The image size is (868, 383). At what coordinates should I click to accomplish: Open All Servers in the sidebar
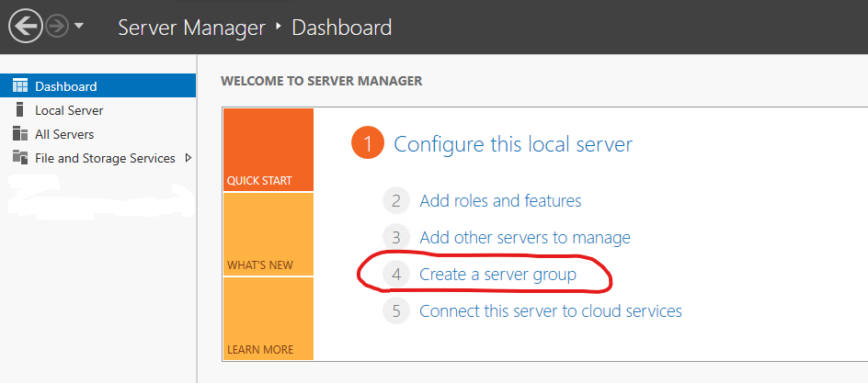point(98,134)
